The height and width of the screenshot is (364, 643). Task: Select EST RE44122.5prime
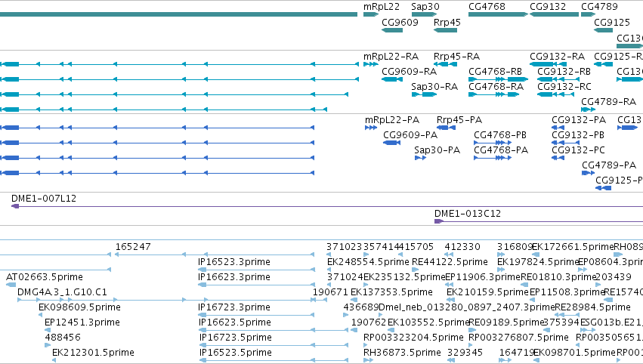[x=450, y=262]
